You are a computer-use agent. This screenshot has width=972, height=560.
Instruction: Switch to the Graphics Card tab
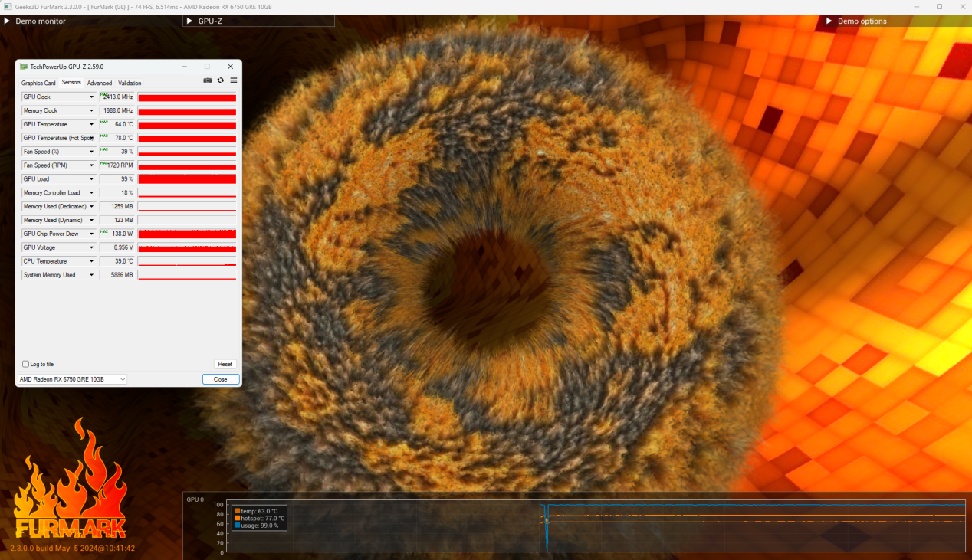(x=38, y=84)
